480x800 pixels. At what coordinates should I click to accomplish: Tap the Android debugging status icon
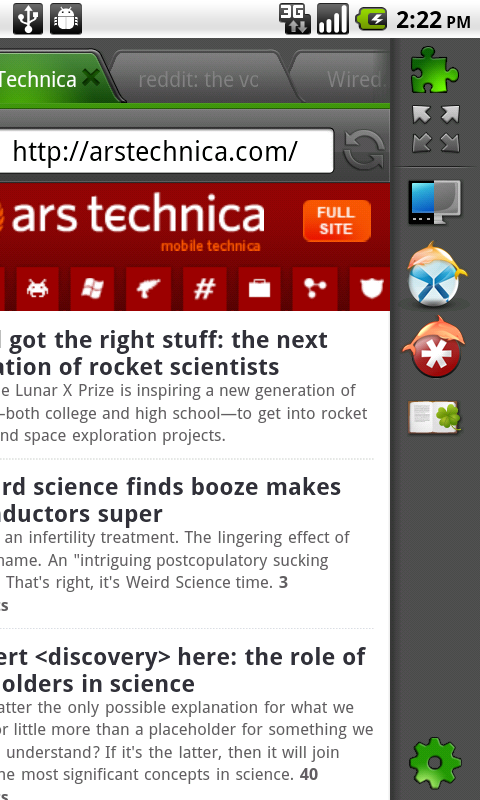pos(66,19)
